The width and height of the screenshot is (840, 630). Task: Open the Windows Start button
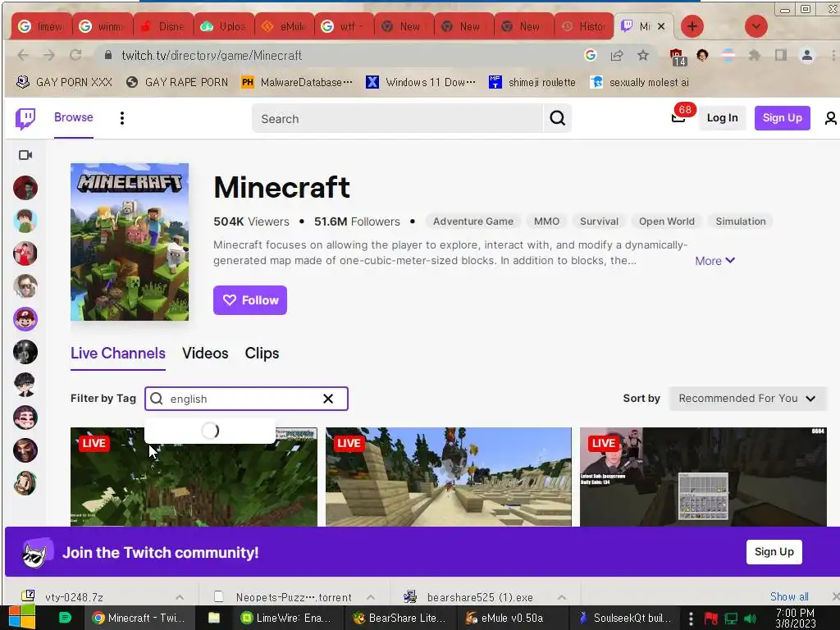click(22, 618)
